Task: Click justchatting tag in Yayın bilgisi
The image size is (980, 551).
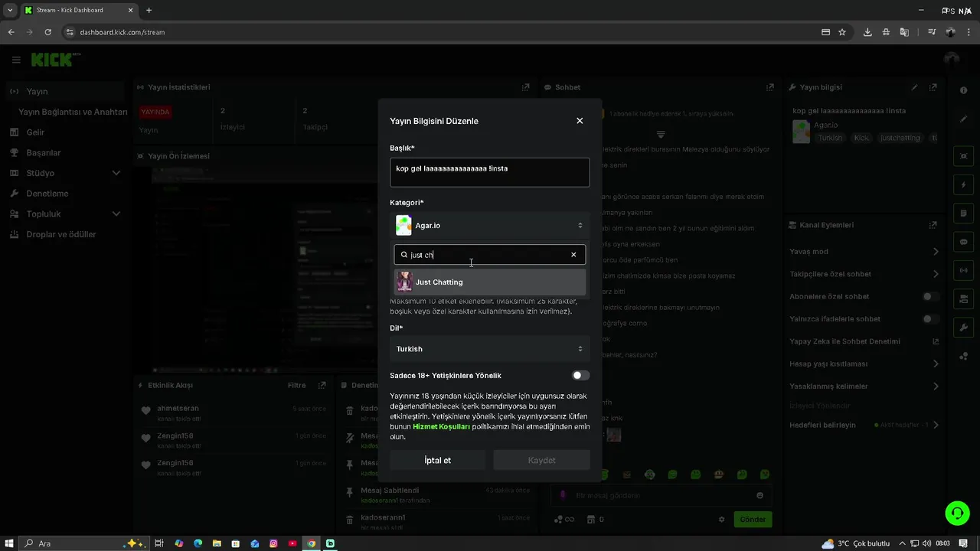Action: 900,138
